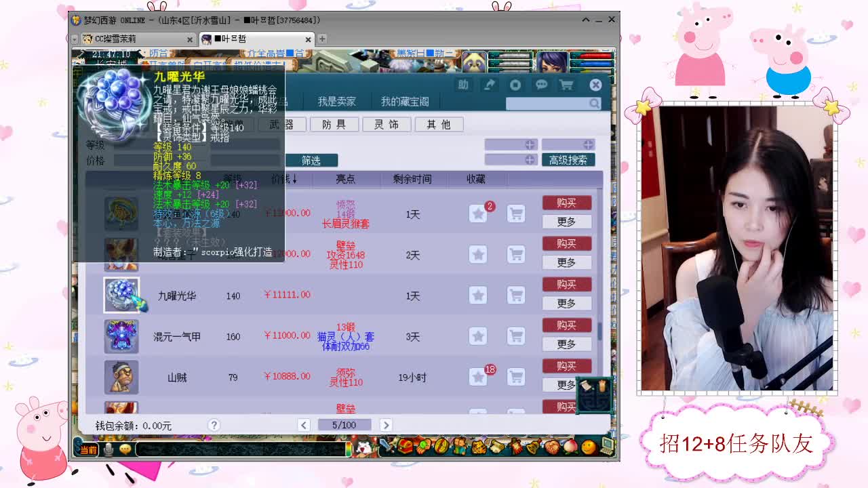Click the scroll icon in the bottom toolbar
This screenshot has height=488, width=868.
(497, 447)
